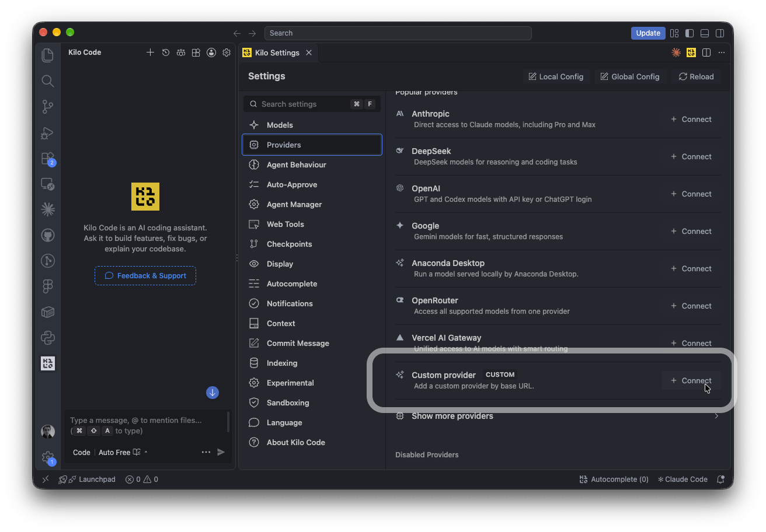Select the Kilo Code activity bar icon

(x=48, y=363)
